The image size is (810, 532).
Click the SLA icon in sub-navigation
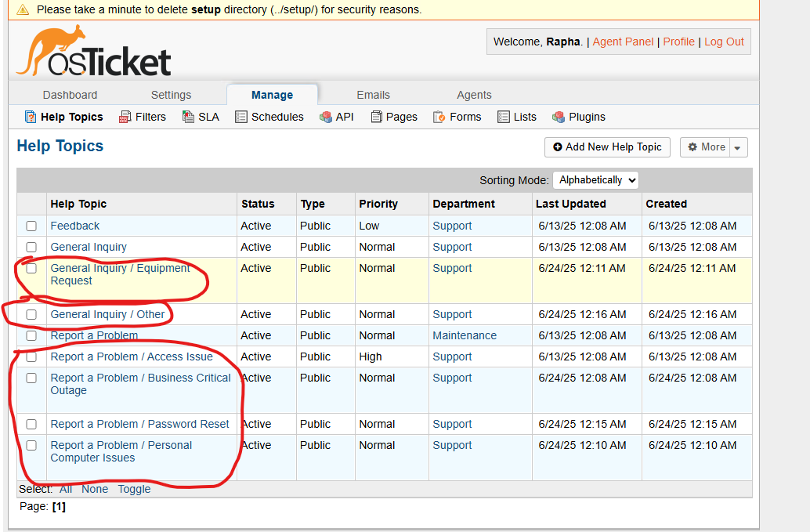188,118
